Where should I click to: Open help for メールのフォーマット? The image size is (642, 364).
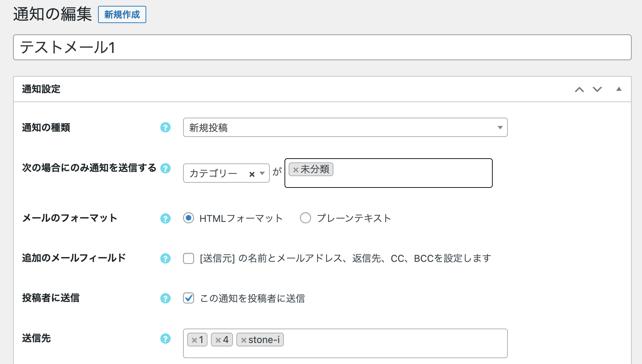point(165,218)
